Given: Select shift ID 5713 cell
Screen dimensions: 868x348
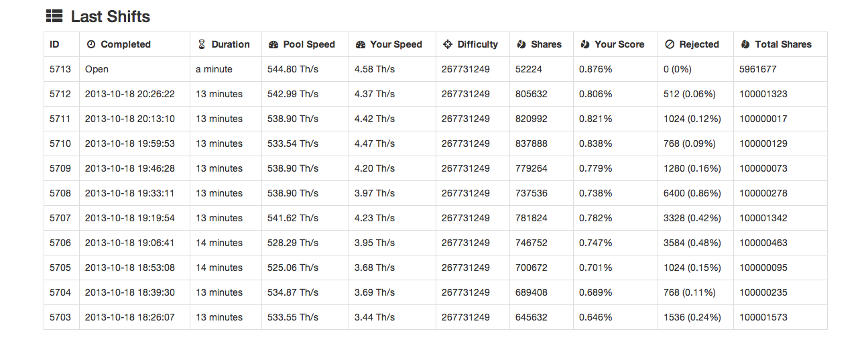Looking at the screenshot, I should (62, 69).
